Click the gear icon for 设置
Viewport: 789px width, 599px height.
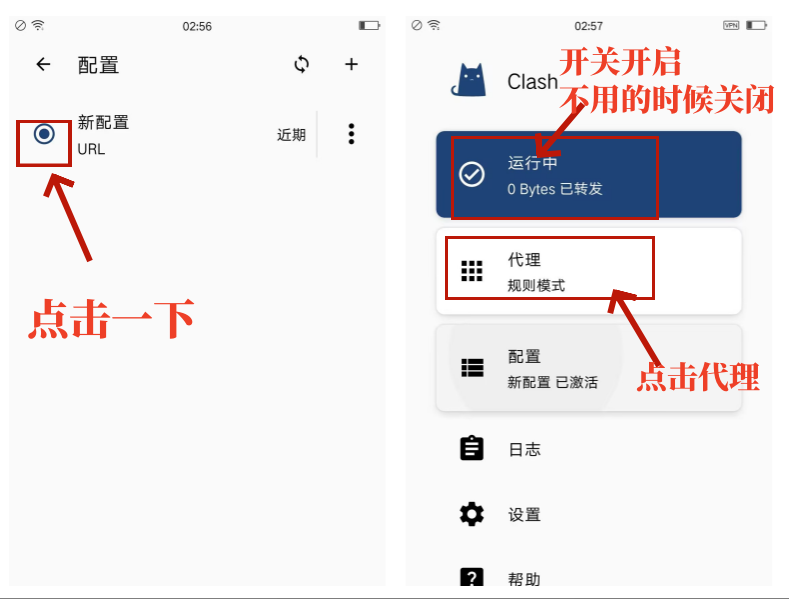coord(471,515)
